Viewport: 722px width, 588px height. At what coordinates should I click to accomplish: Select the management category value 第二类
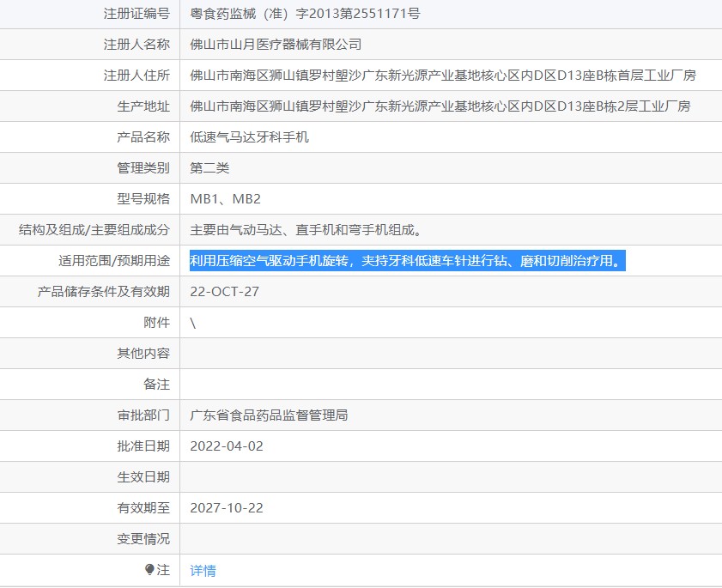click(209, 168)
